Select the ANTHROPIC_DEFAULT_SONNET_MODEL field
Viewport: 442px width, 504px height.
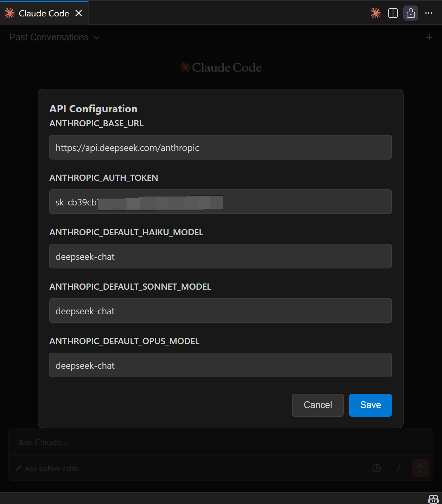220,311
